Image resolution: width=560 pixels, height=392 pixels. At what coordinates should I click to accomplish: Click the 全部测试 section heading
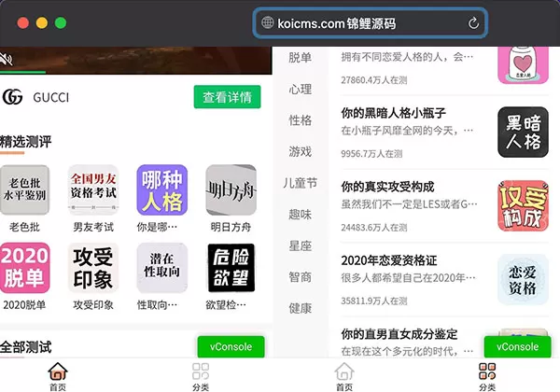tap(26, 346)
